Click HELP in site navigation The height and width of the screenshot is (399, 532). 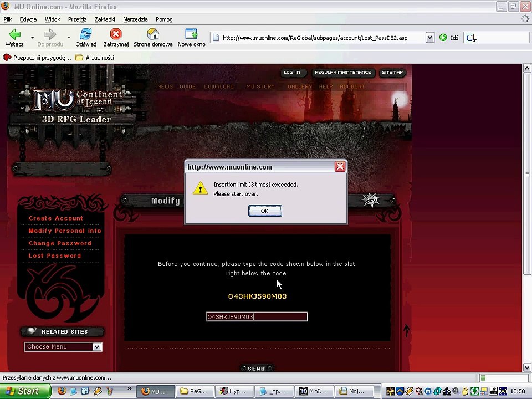click(x=326, y=86)
